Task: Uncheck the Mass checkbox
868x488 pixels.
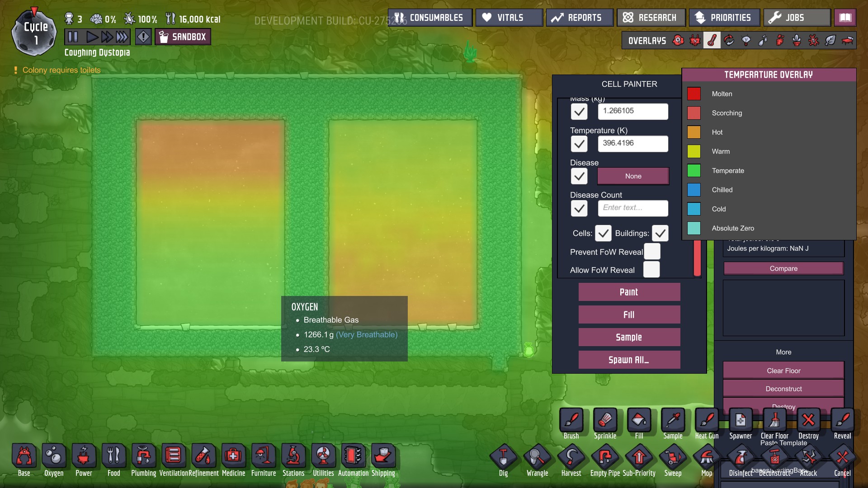Action: 579,112
